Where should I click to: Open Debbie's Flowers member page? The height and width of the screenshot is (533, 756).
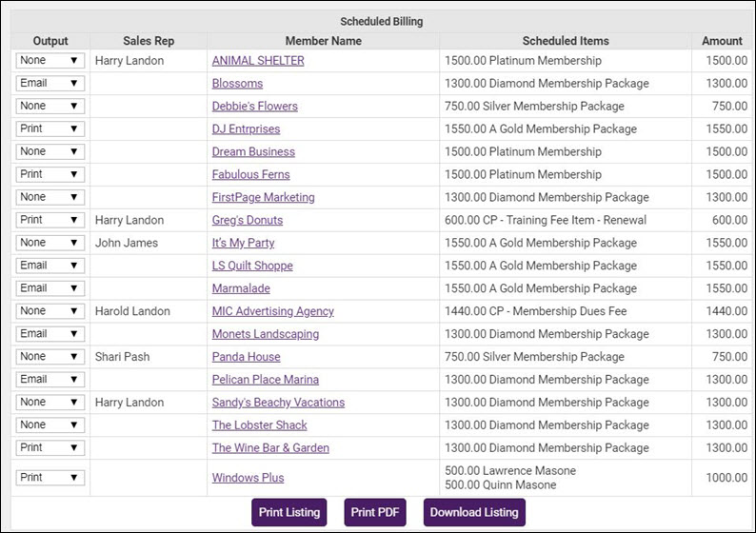pyautogui.click(x=254, y=107)
